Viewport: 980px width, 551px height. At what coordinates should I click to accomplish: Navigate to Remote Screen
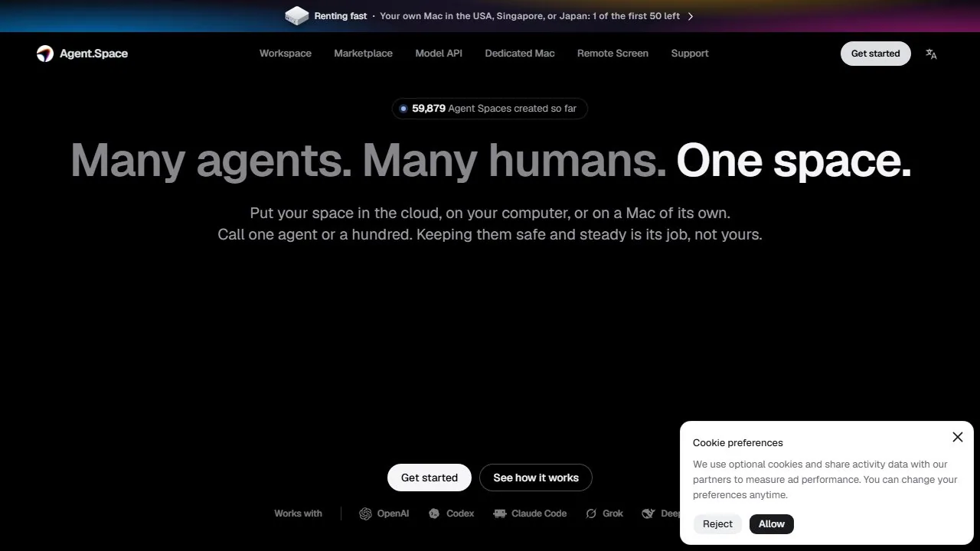[612, 54]
